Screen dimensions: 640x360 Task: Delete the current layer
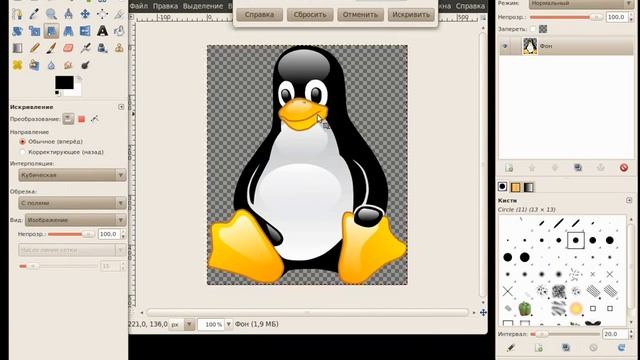(x=624, y=168)
